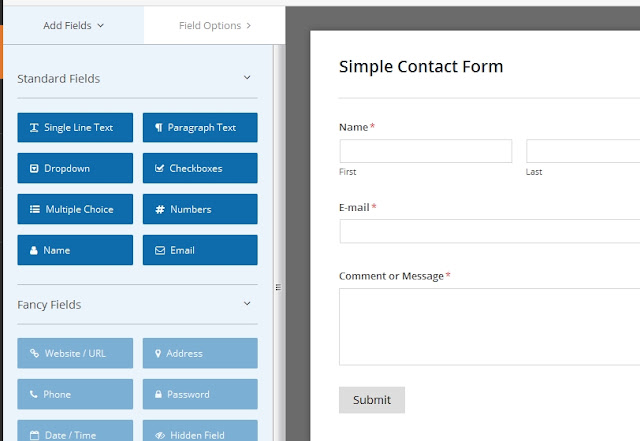Insert a Multiple Choice field

(x=75, y=209)
